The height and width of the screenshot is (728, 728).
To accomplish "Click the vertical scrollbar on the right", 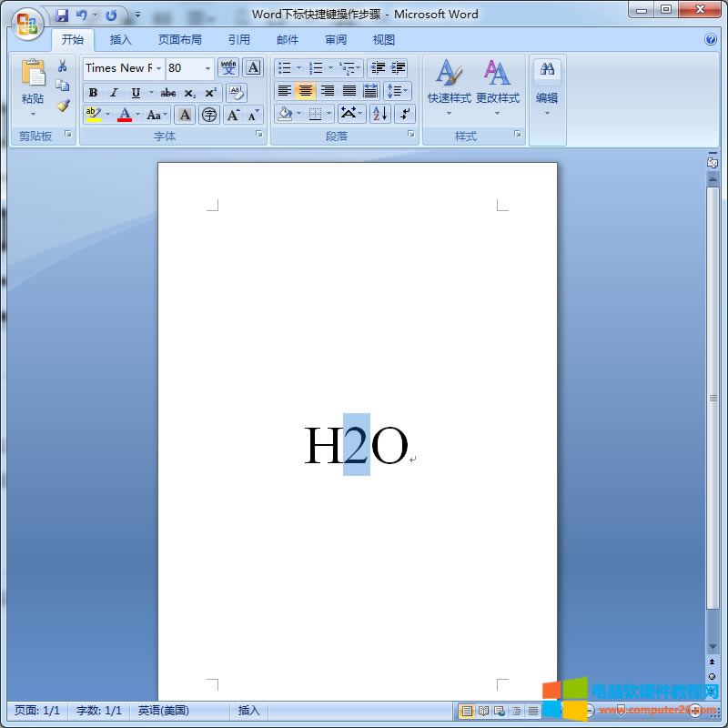I will point(713,400).
